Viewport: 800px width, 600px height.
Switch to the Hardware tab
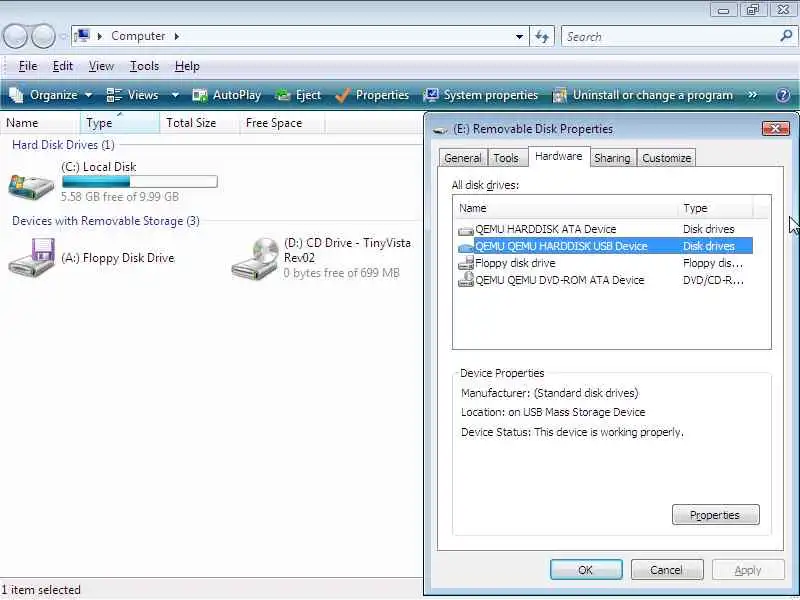pos(559,156)
